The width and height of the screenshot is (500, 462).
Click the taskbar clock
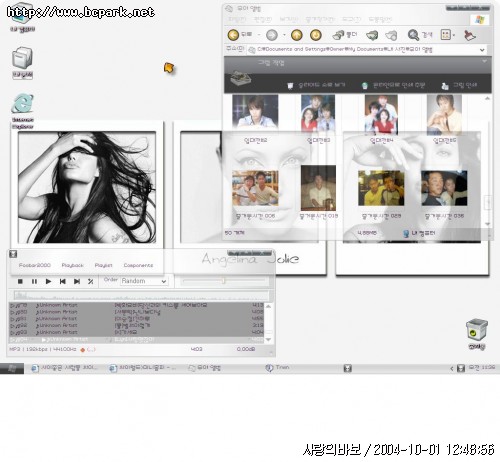[482, 368]
